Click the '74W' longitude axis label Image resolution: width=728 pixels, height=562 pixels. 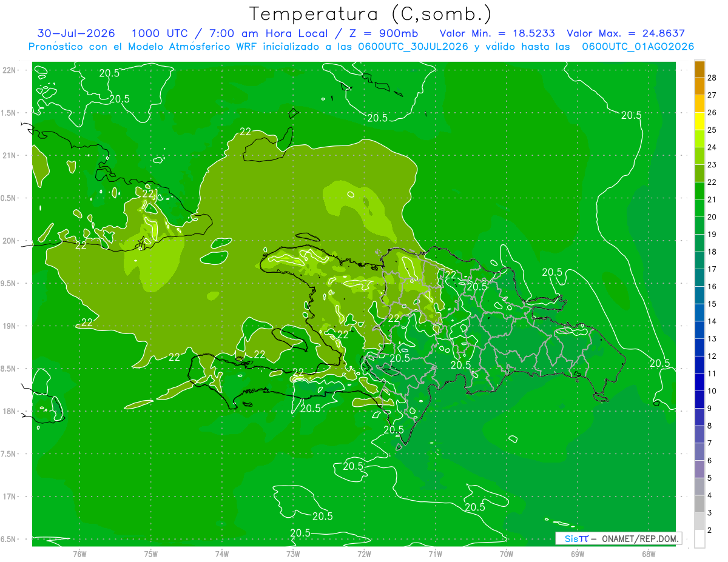221,554
